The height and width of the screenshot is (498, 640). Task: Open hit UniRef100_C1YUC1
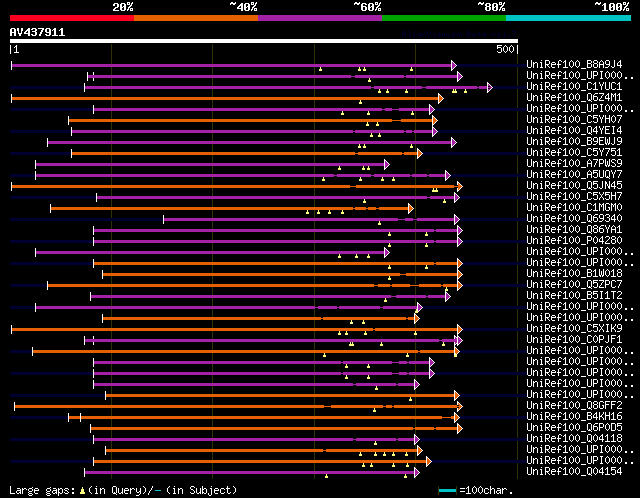point(574,87)
